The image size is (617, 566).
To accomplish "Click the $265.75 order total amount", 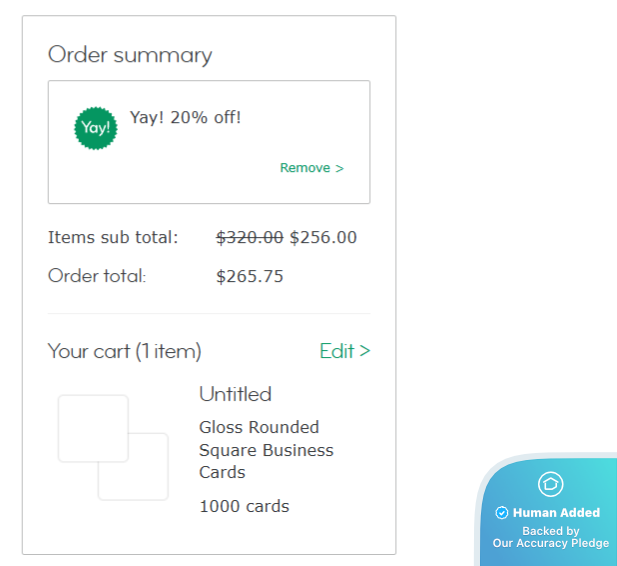I will [x=250, y=276].
